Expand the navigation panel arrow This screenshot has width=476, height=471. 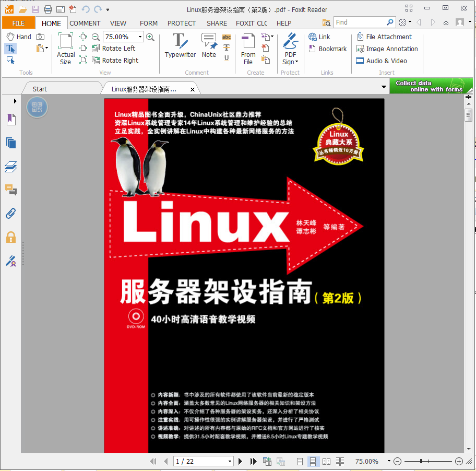click(15, 101)
